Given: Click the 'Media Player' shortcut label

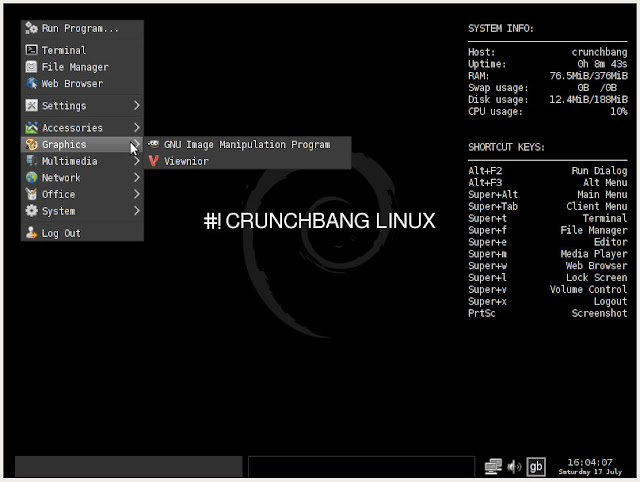Looking at the screenshot, I should point(593,253).
